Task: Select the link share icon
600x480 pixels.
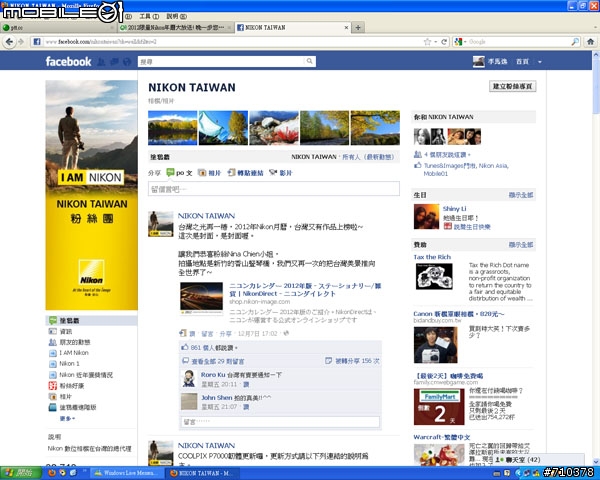Action: point(231,173)
